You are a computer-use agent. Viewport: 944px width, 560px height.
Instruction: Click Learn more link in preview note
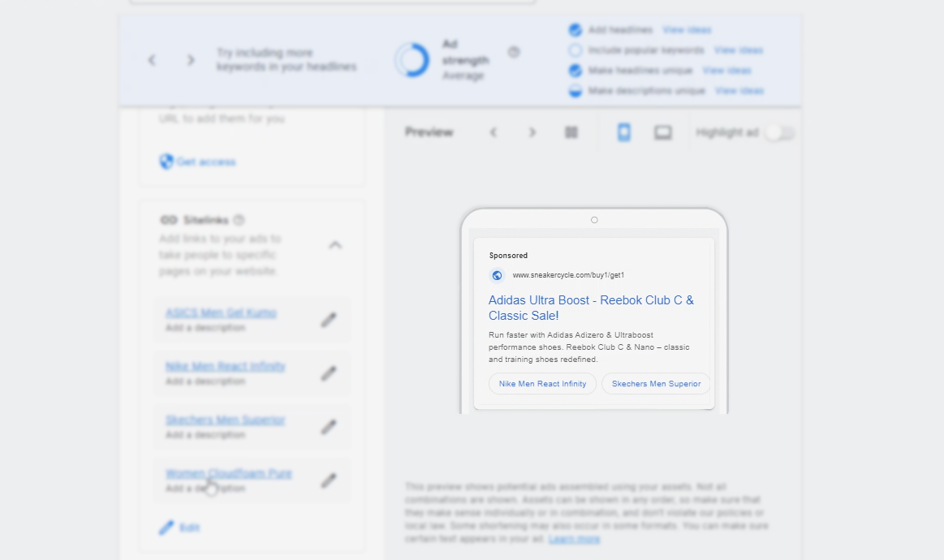click(574, 539)
